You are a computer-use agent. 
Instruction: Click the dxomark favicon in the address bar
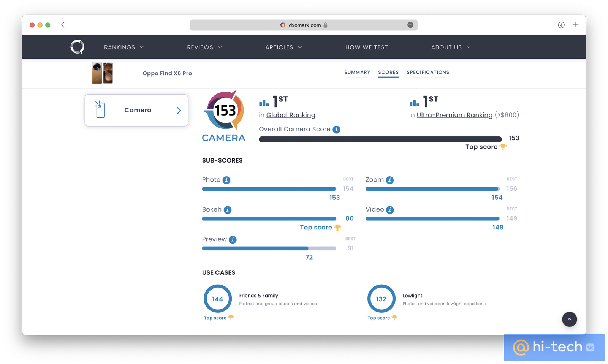coord(283,25)
